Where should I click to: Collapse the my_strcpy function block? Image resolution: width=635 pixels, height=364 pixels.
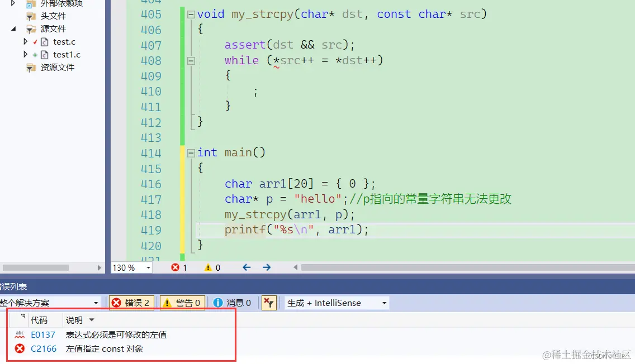tap(191, 15)
